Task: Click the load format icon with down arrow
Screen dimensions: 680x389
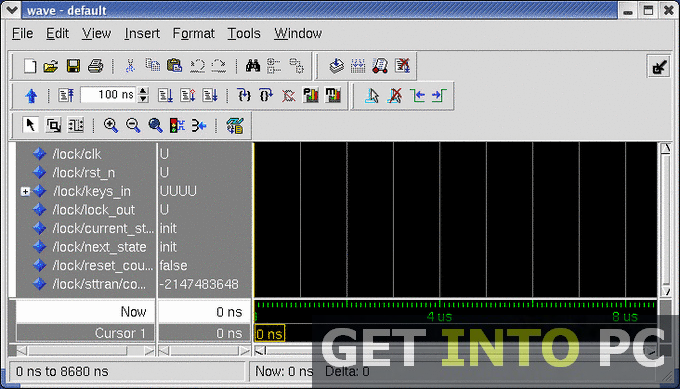Action: [x=336, y=66]
